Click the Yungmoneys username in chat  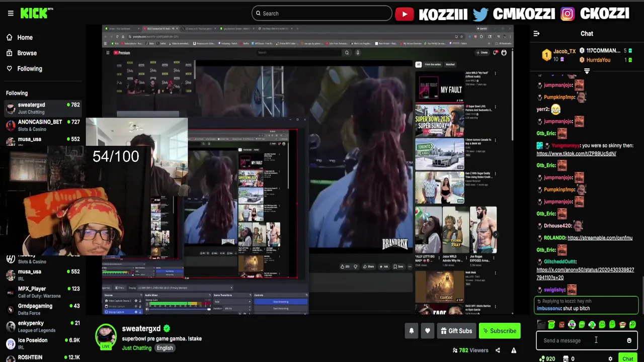566,146
